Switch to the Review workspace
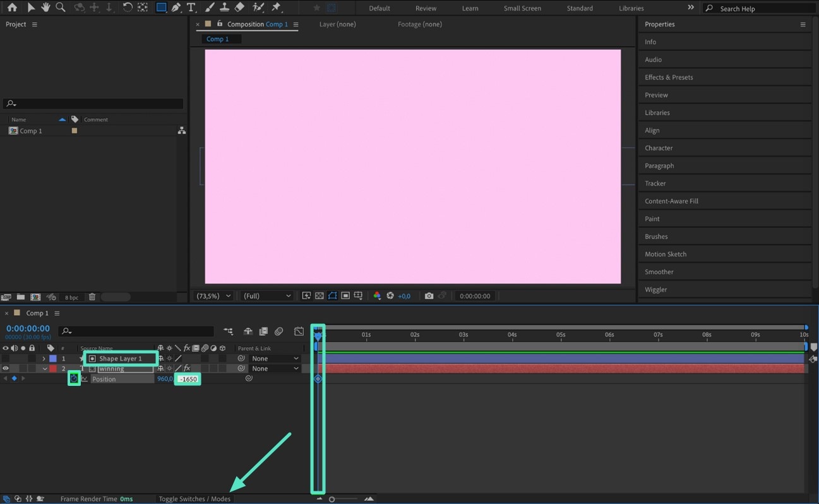 [425, 8]
